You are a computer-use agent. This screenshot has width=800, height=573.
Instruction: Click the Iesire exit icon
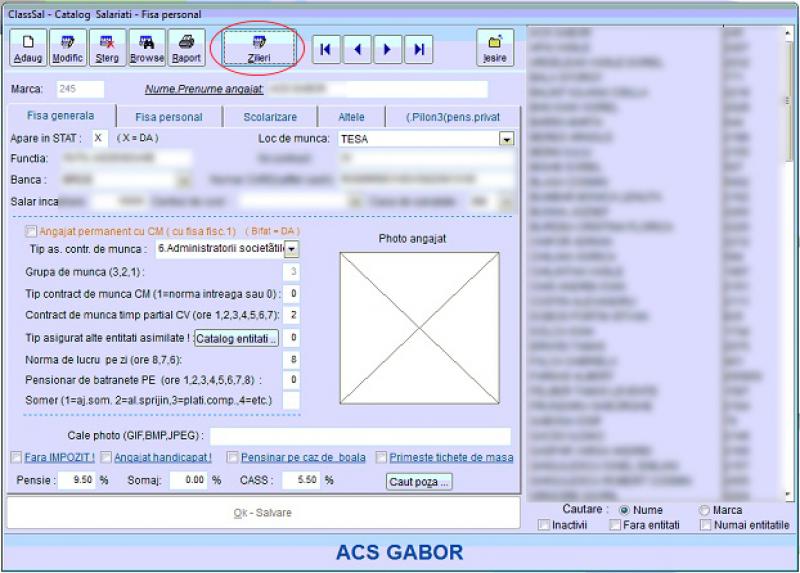[494, 47]
